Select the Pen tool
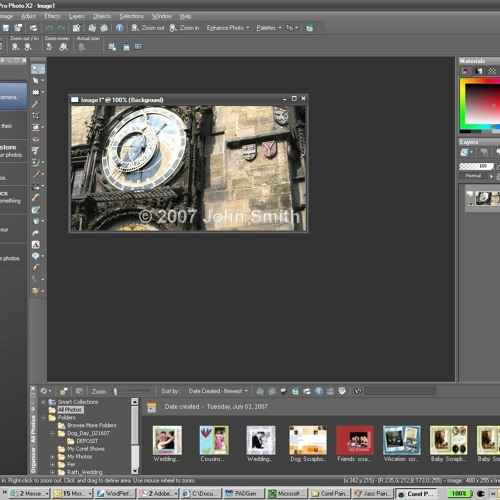 click(x=36, y=268)
